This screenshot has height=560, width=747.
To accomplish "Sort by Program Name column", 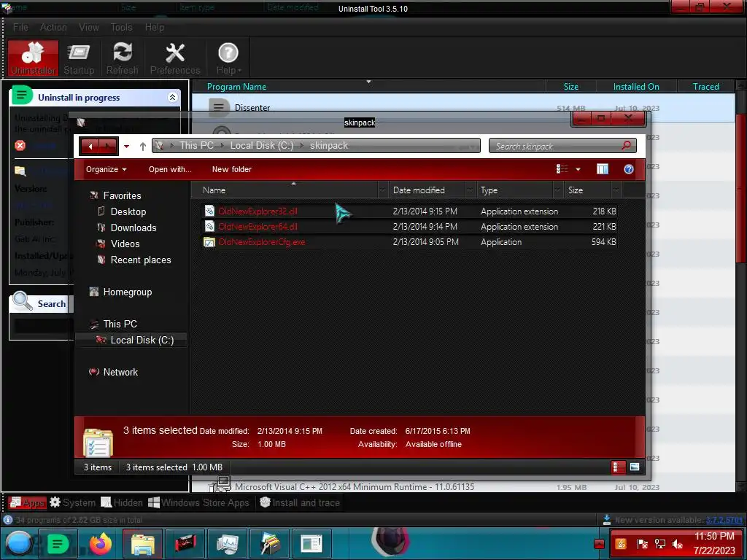I will point(237,87).
